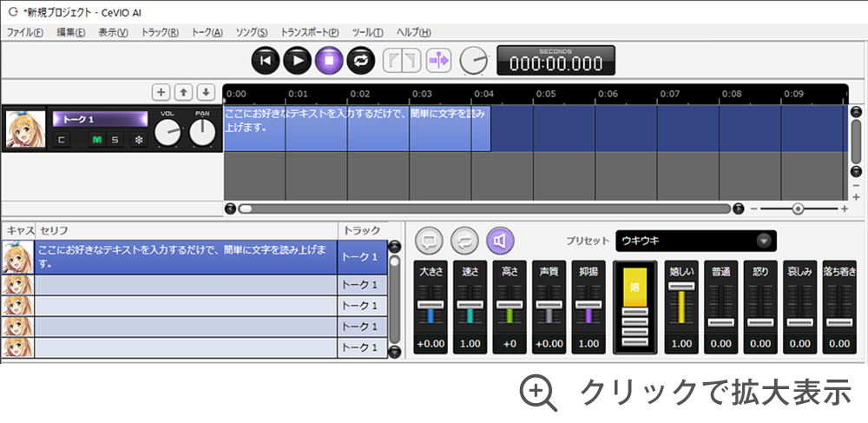Open the トランスポート menu
The image size is (868, 423).
tap(310, 32)
